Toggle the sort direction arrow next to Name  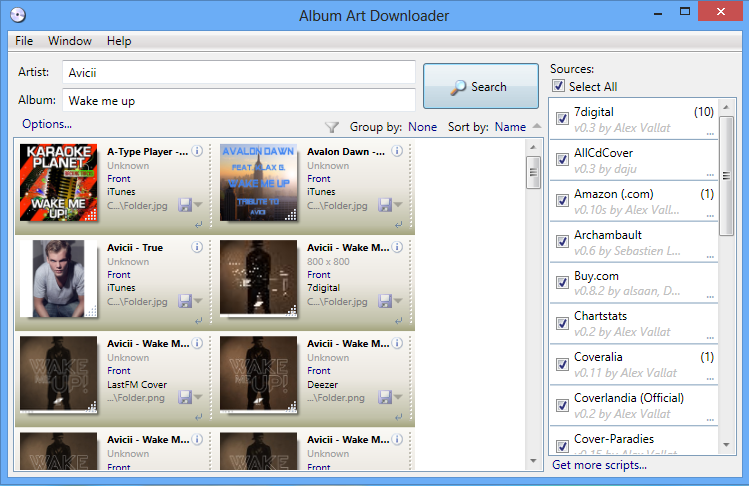click(537, 126)
